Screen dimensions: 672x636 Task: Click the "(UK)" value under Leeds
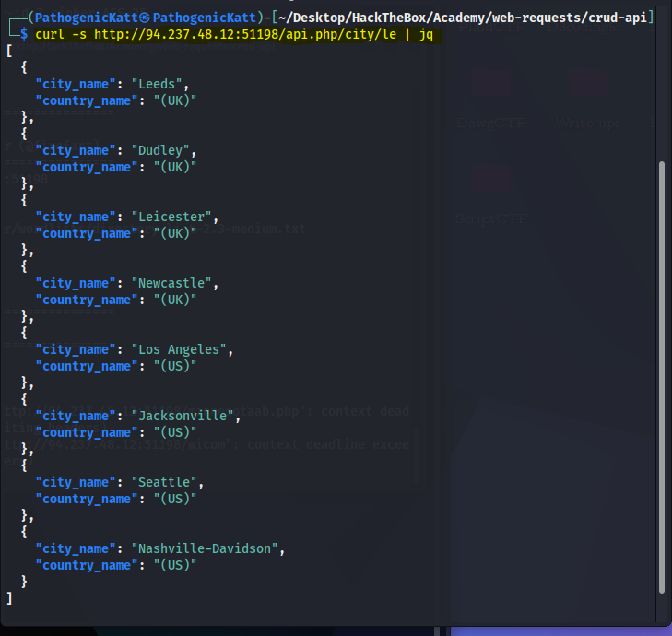click(175, 100)
